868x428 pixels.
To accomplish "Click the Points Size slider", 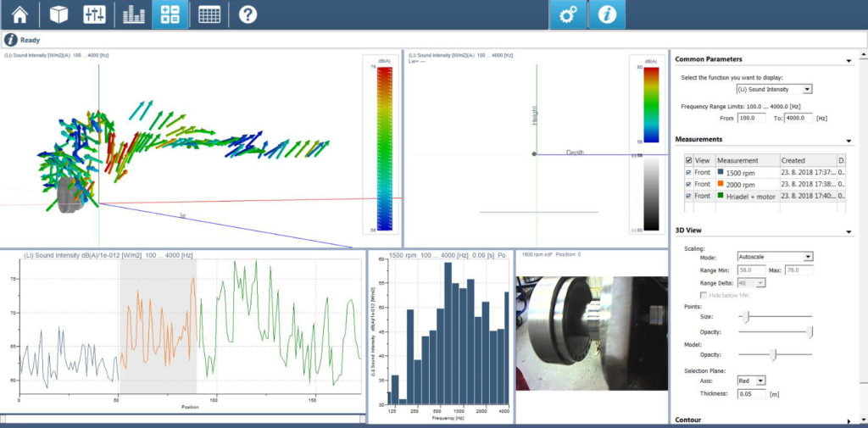I will pos(775,316).
